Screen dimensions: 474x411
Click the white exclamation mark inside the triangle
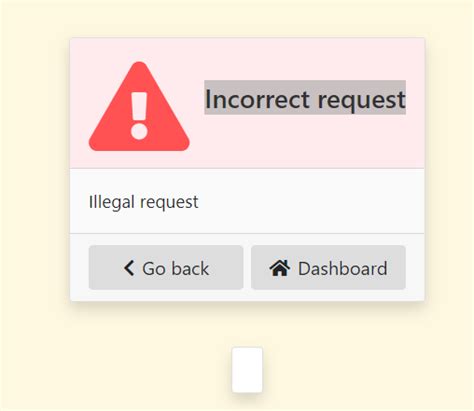pyautogui.click(x=139, y=116)
